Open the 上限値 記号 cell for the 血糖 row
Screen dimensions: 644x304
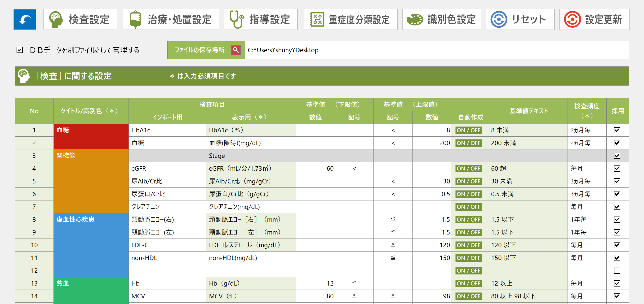[393, 143]
